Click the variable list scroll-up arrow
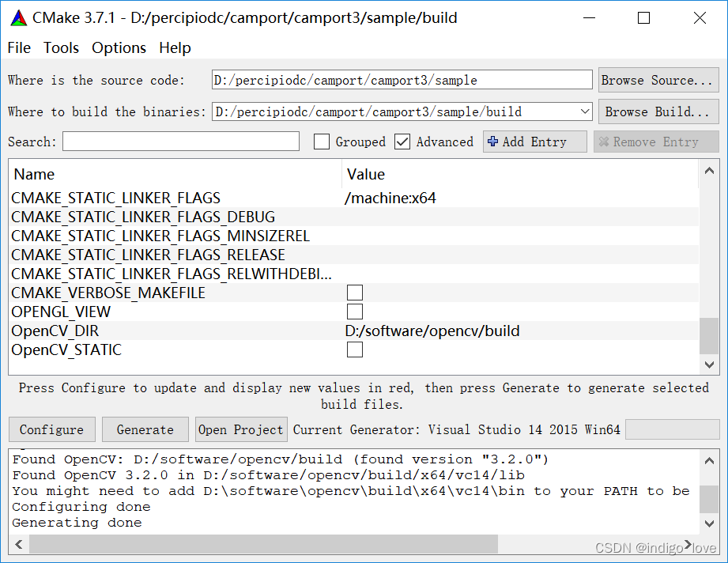The height and width of the screenshot is (563, 728). pyautogui.click(x=709, y=171)
